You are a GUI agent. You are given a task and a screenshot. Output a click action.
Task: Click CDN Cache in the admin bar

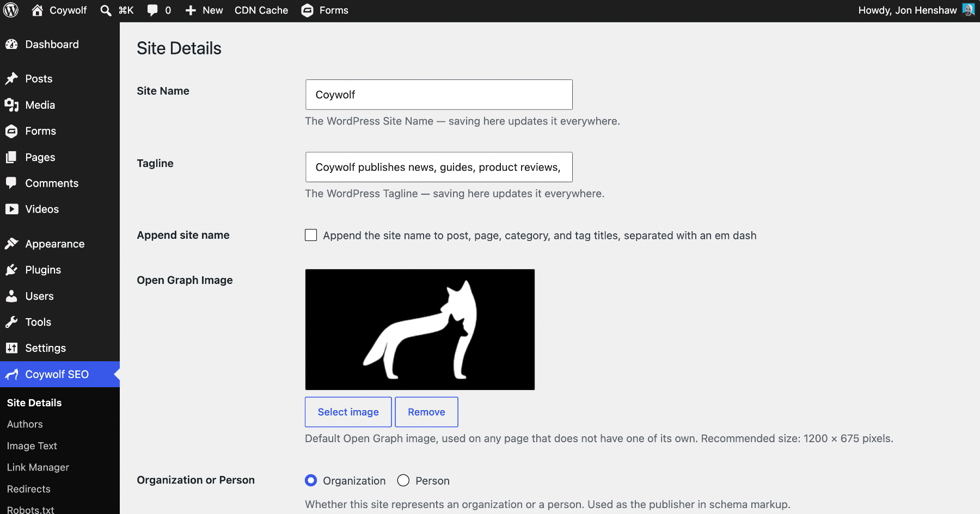point(261,10)
